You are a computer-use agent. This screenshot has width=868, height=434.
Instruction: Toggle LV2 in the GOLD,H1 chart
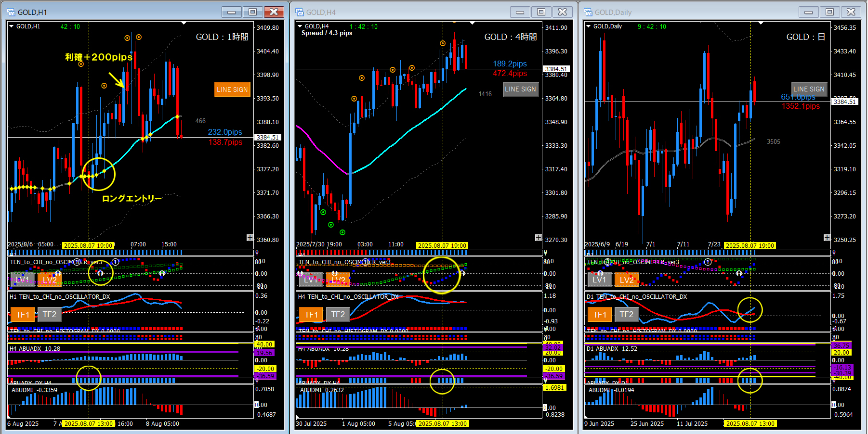click(50, 280)
